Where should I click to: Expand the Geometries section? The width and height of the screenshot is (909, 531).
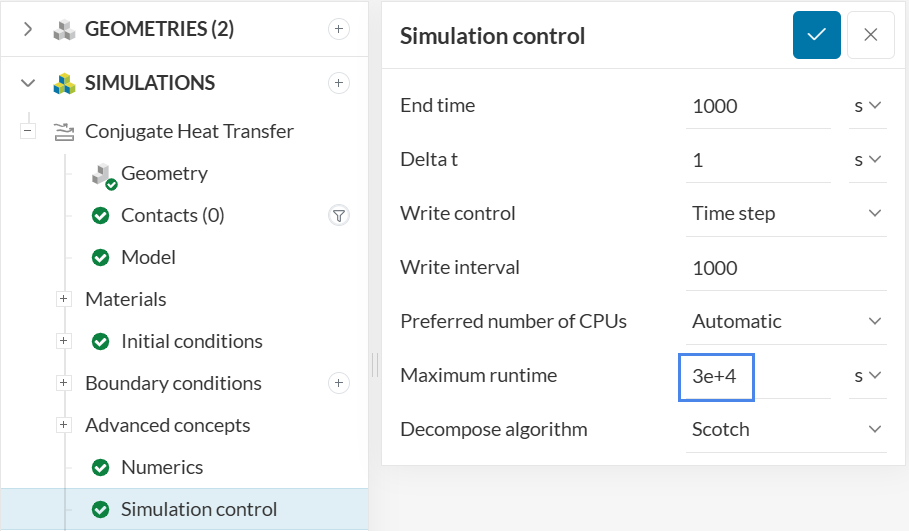28,29
